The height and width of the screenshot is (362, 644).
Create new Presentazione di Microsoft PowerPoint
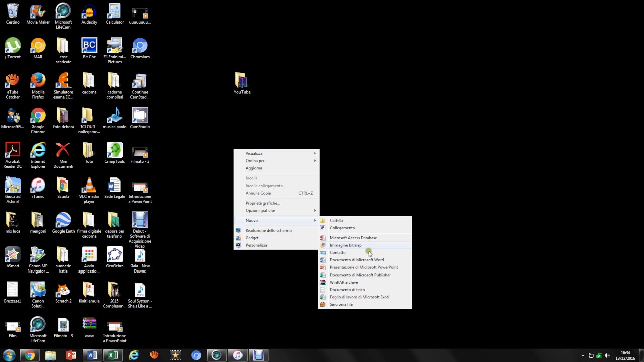(x=365, y=267)
